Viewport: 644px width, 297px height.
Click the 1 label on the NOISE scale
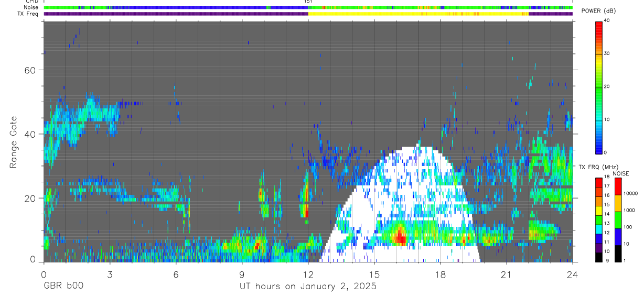(625, 260)
